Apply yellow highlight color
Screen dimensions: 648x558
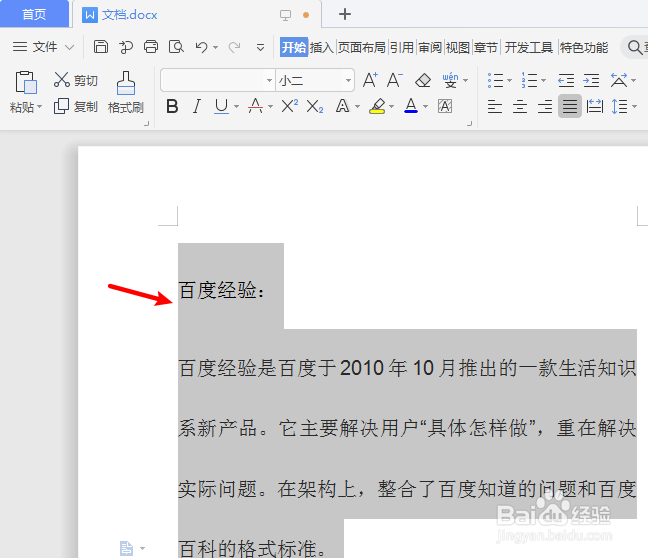click(377, 106)
